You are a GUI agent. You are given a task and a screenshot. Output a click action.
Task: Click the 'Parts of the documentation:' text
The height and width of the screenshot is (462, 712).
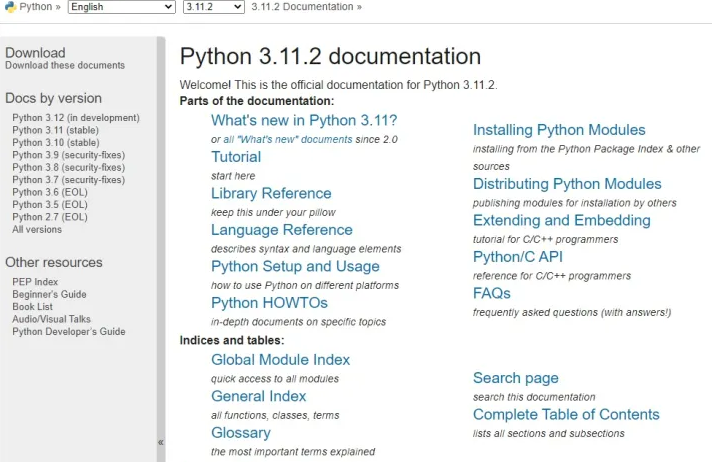(x=257, y=101)
